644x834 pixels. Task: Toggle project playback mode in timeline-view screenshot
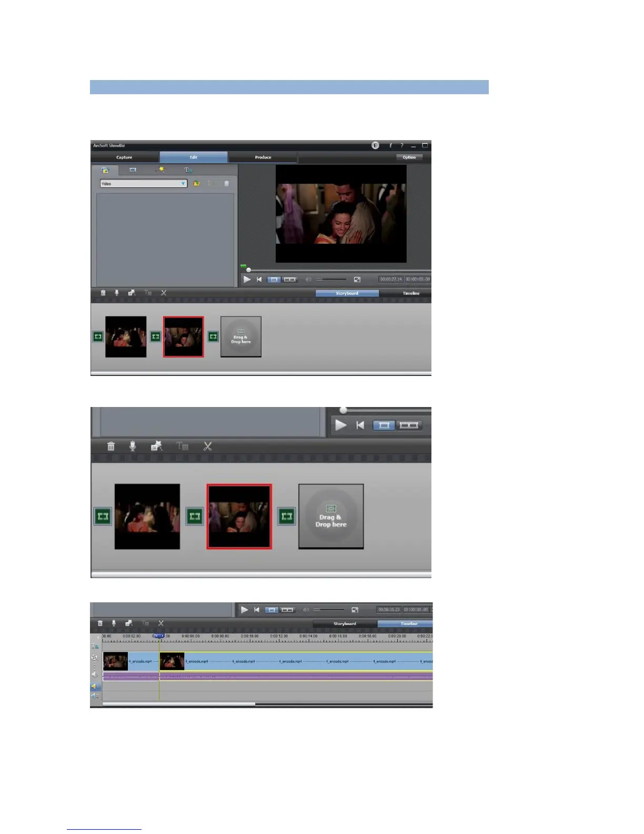click(287, 610)
